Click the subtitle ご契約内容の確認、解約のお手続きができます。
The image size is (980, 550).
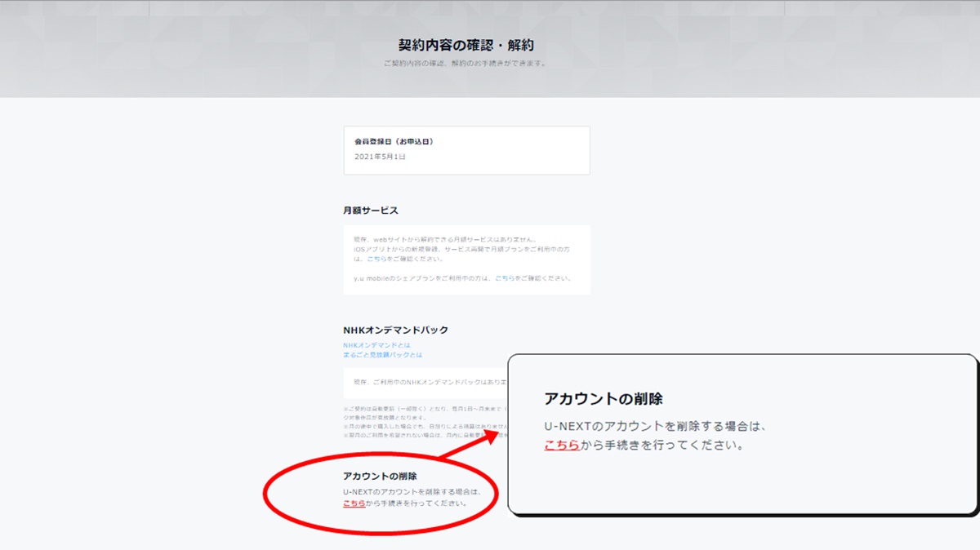point(465,63)
